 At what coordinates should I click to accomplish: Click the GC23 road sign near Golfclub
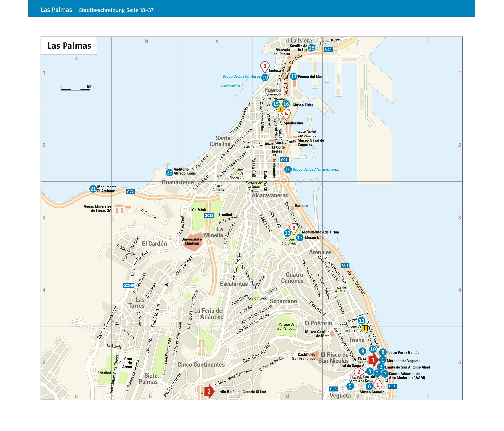click(x=209, y=215)
